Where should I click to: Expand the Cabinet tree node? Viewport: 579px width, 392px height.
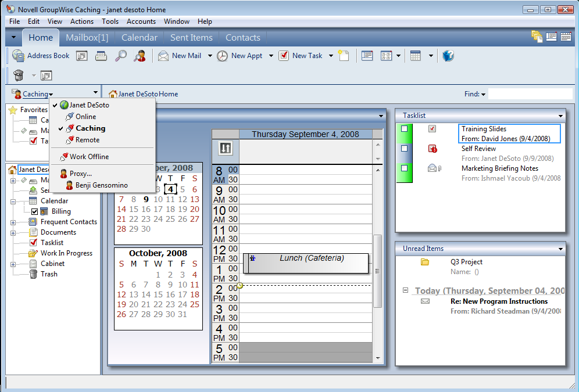coord(13,264)
